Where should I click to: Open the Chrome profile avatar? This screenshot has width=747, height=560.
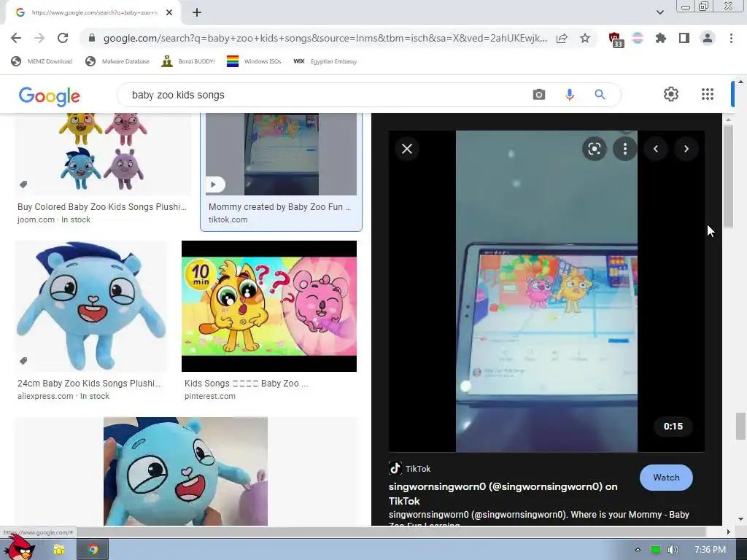pos(708,38)
